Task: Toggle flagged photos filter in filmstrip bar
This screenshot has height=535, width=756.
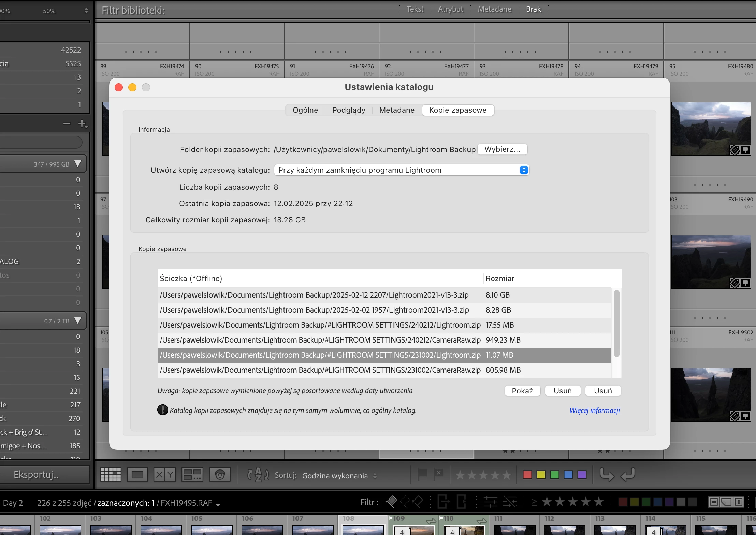Action: tap(391, 502)
